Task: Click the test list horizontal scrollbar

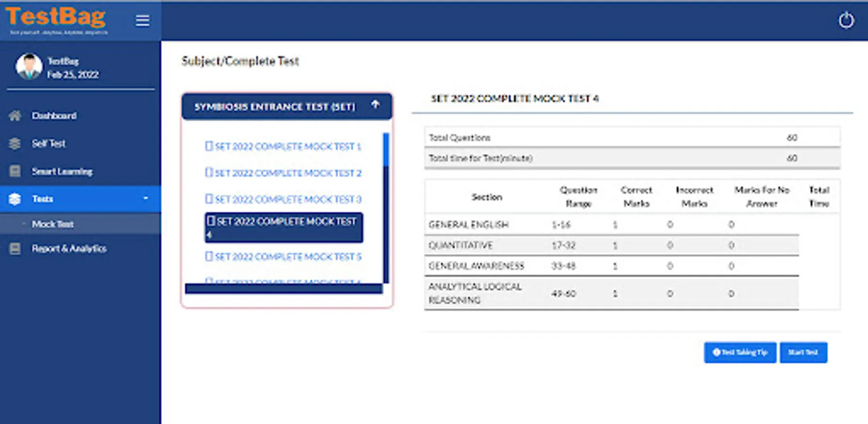Action: 284,288
